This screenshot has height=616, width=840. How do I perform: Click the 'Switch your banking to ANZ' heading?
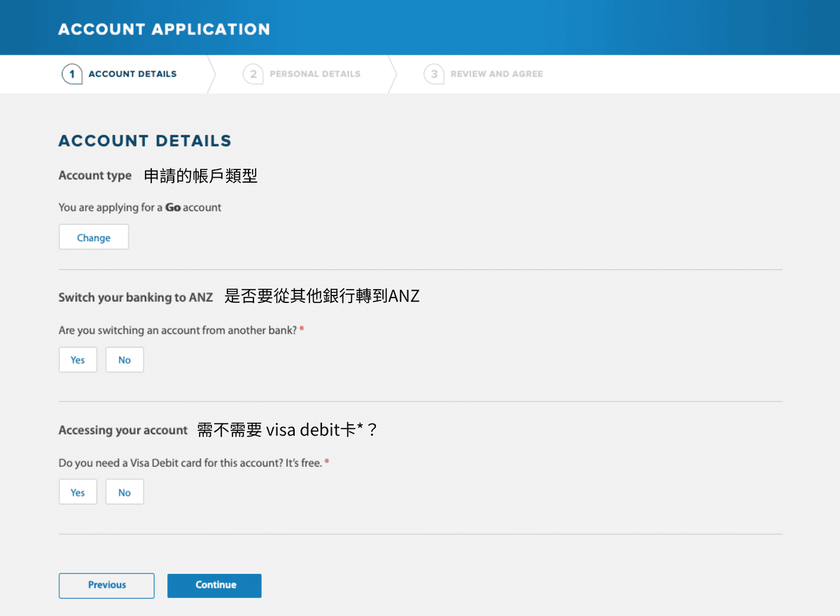(136, 297)
